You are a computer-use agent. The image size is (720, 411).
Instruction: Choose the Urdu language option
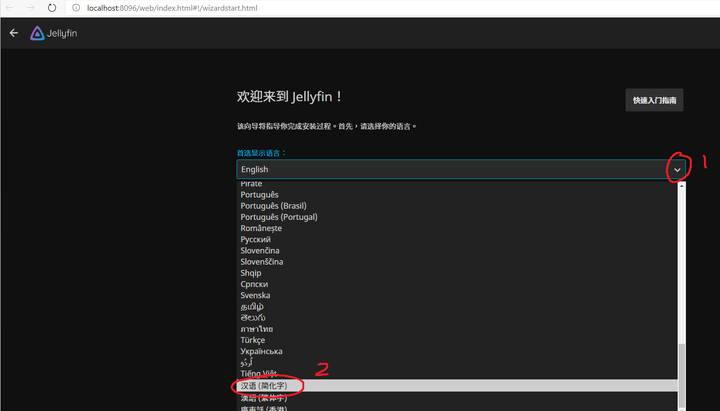point(457,362)
